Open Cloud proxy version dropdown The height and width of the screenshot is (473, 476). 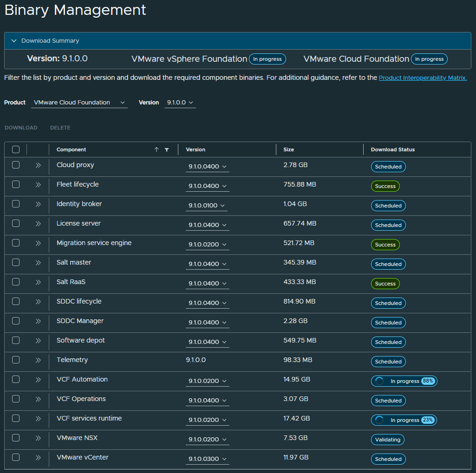[x=207, y=167]
